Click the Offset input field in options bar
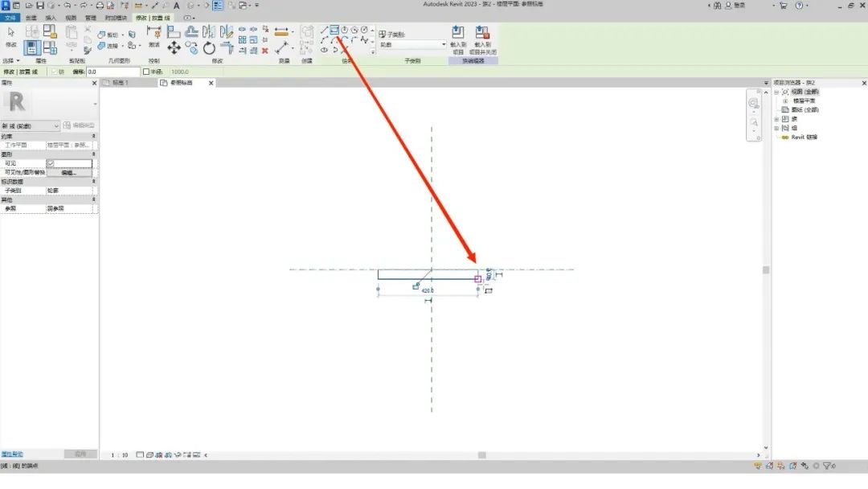This screenshot has width=868, height=489. 113,72
